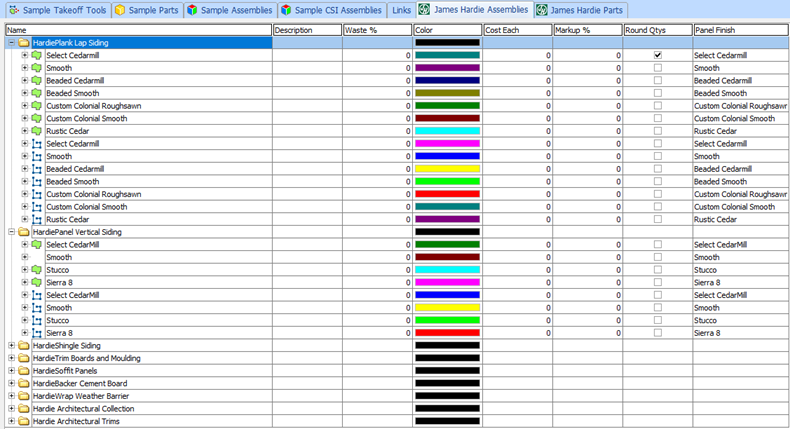790x429 pixels.
Task: Click the Description column header
Action: tap(307, 30)
